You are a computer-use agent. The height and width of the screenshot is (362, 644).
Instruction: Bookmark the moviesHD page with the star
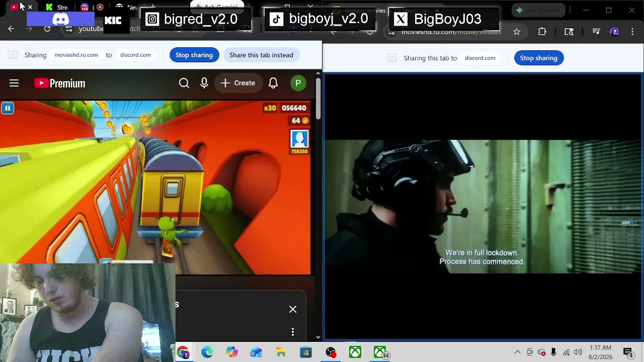pos(517,32)
